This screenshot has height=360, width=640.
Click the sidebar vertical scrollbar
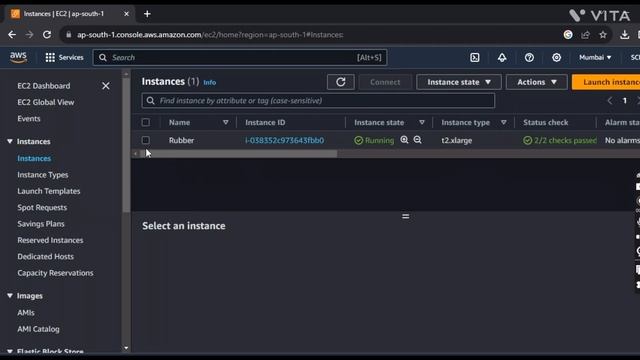point(126,145)
